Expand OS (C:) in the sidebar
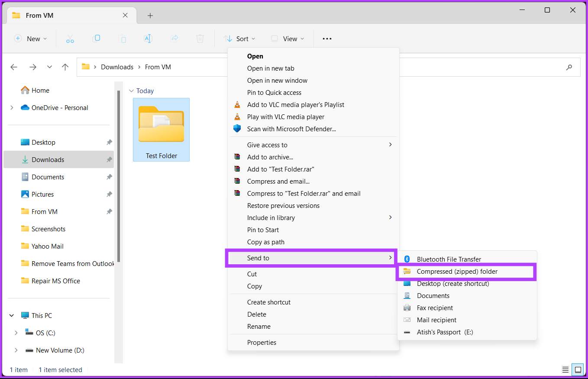 pyautogui.click(x=16, y=333)
